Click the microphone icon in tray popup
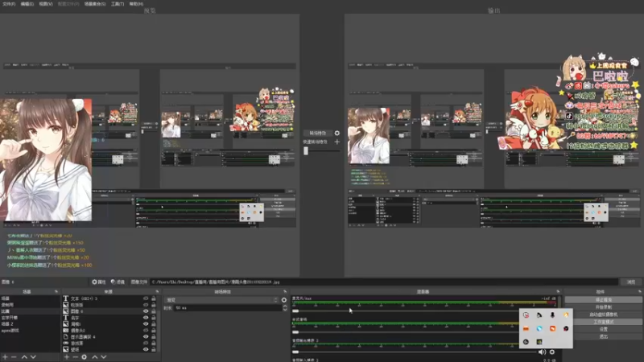This screenshot has width=644, height=362. 552,315
